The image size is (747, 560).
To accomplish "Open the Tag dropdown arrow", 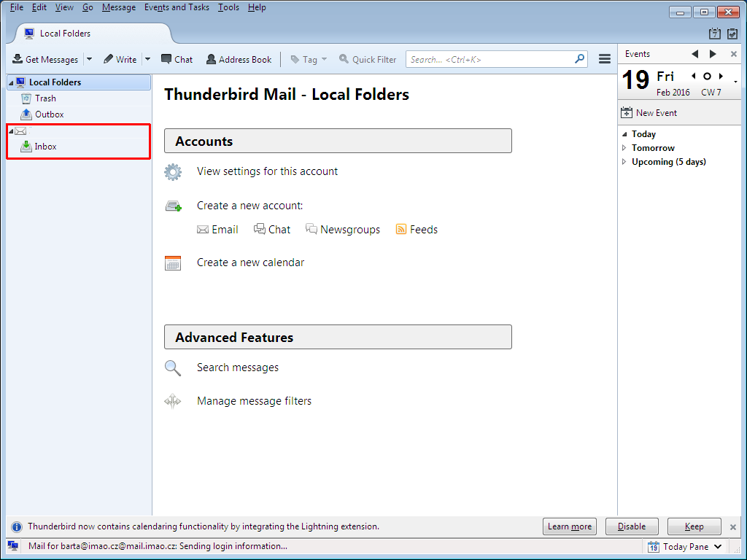I will click(325, 59).
